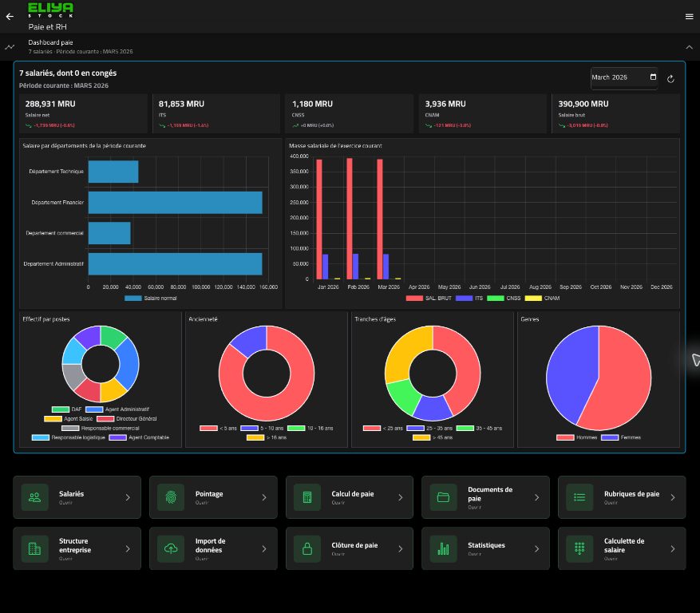
Task: Toggle the Femmes legend in the Genres chart
Action: tap(621, 437)
